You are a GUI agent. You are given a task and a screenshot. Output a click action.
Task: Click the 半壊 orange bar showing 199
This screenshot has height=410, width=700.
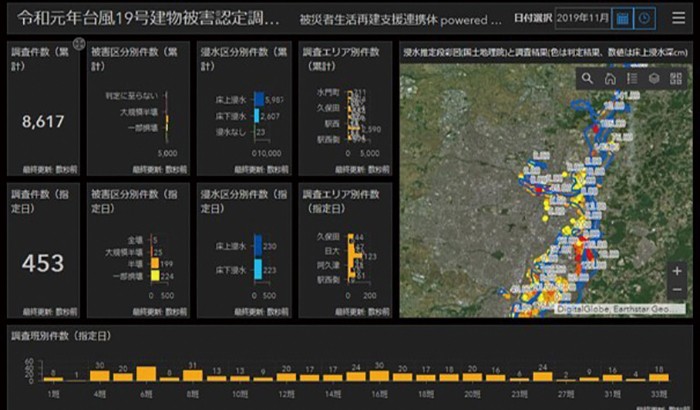tap(154, 262)
